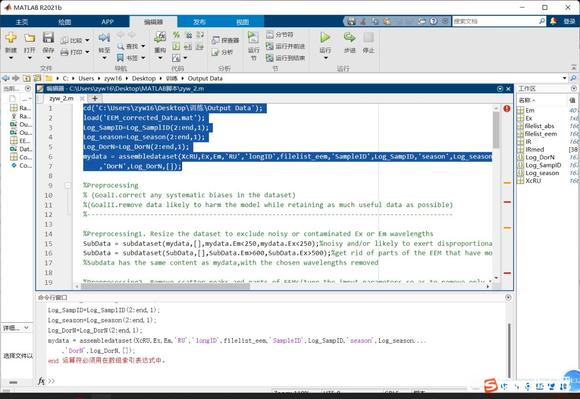Image resolution: width=580 pixels, height=399 pixels.
Task: Click the percent Comment icon
Action: 176,35
